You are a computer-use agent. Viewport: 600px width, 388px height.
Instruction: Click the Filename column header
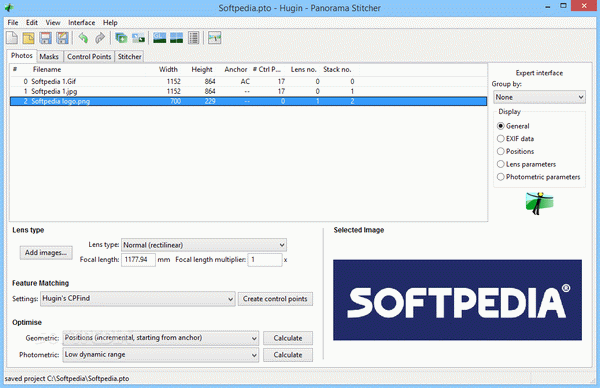47,70
